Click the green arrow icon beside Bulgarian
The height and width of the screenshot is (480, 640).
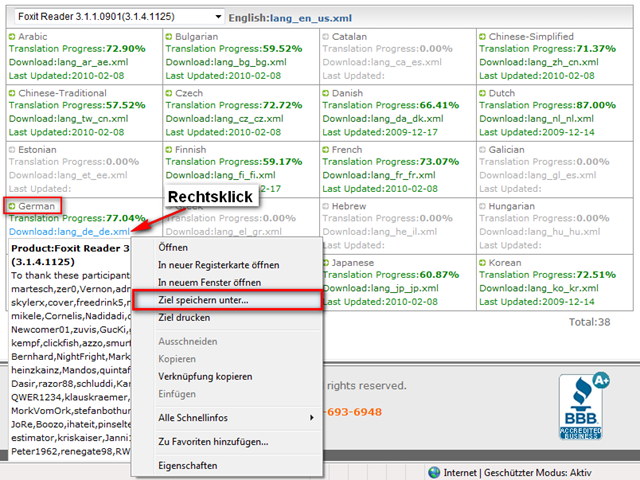tap(169, 35)
